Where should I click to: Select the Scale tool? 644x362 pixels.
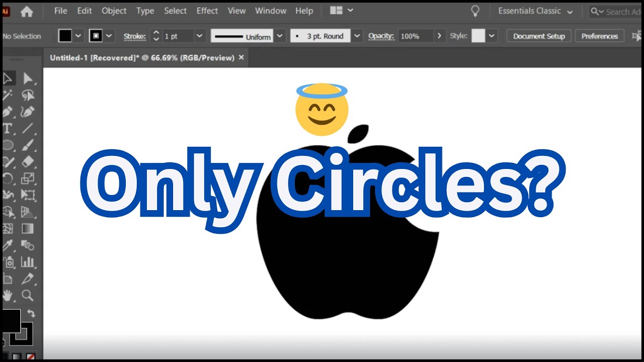[28, 178]
